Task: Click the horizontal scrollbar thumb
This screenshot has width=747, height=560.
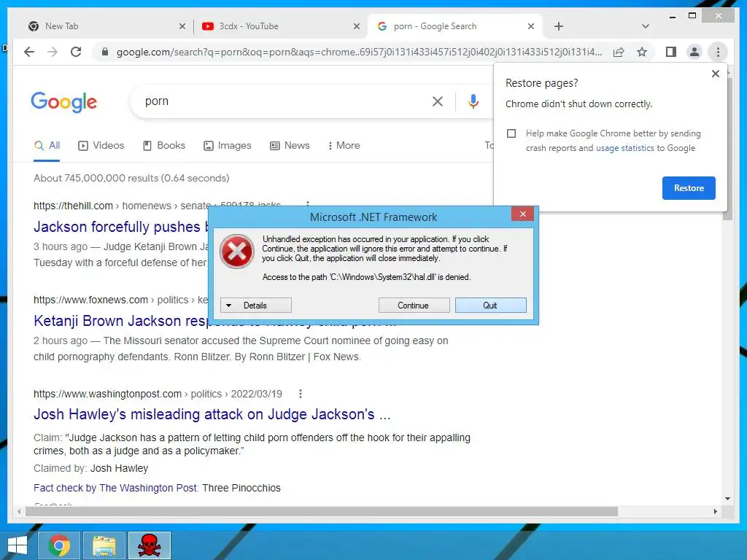Action: coord(322,511)
